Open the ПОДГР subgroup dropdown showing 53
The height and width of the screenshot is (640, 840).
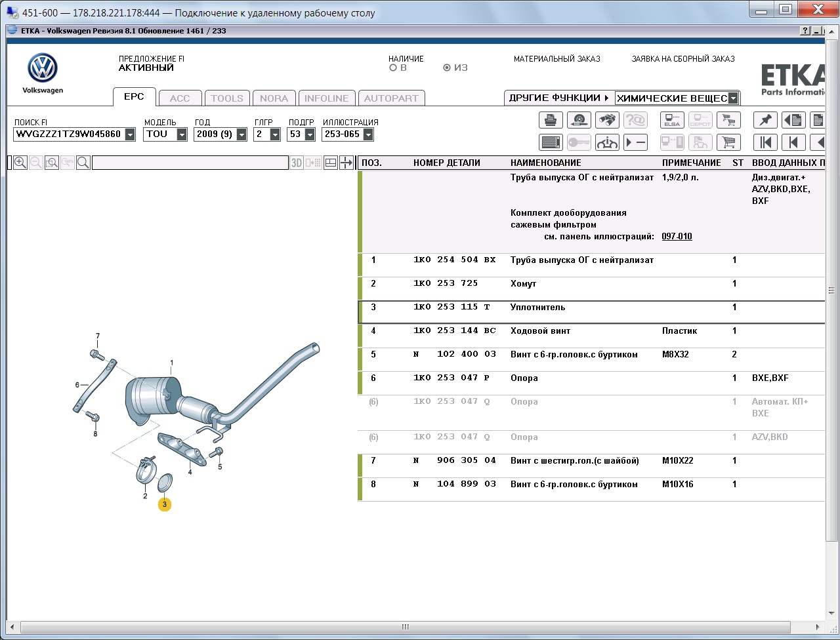(309, 134)
